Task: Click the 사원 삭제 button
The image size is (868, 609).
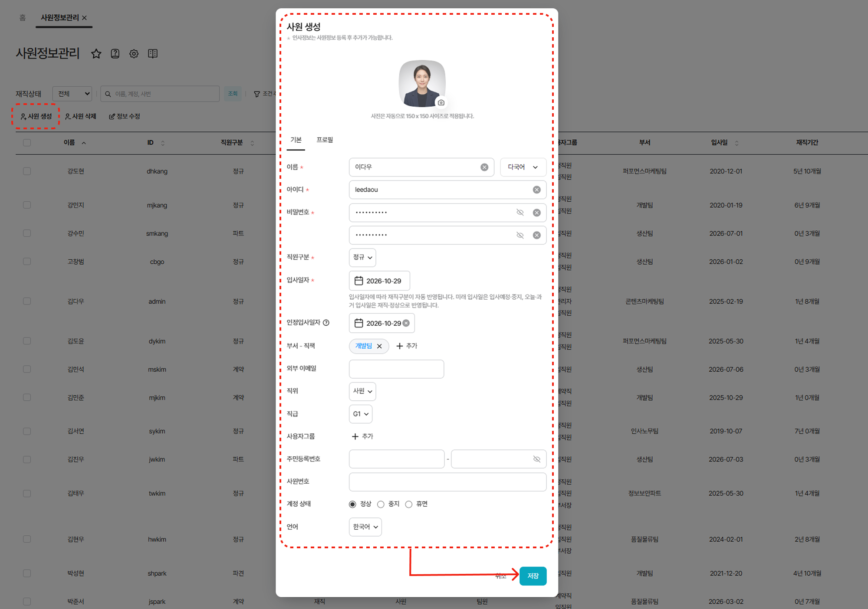Action: tap(80, 116)
